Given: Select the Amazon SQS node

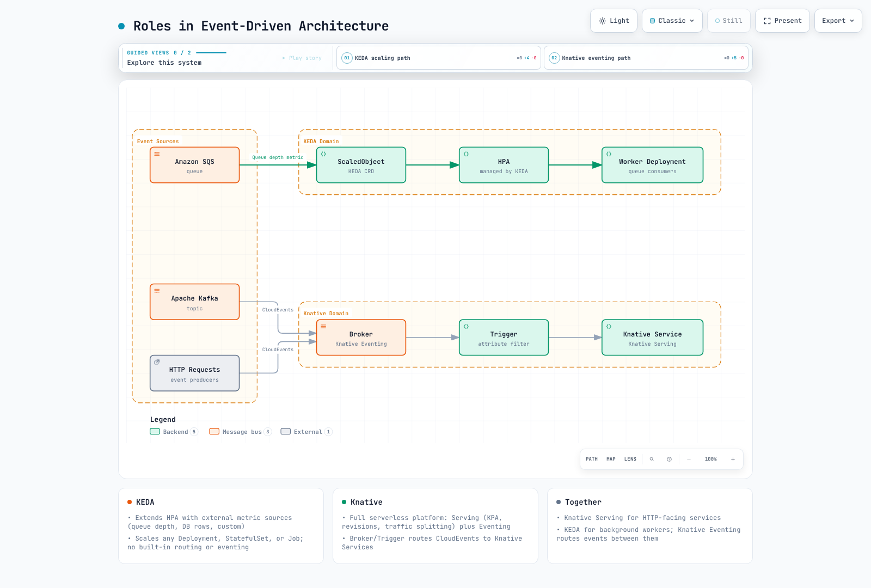Looking at the screenshot, I should point(195,165).
